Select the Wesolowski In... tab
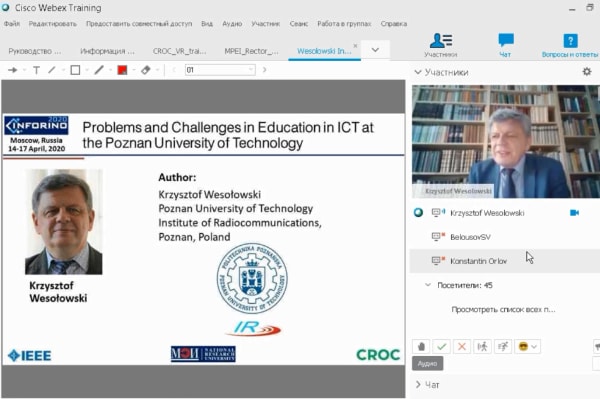Viewport: 600px width, 399px height. [x=324, y=51]
